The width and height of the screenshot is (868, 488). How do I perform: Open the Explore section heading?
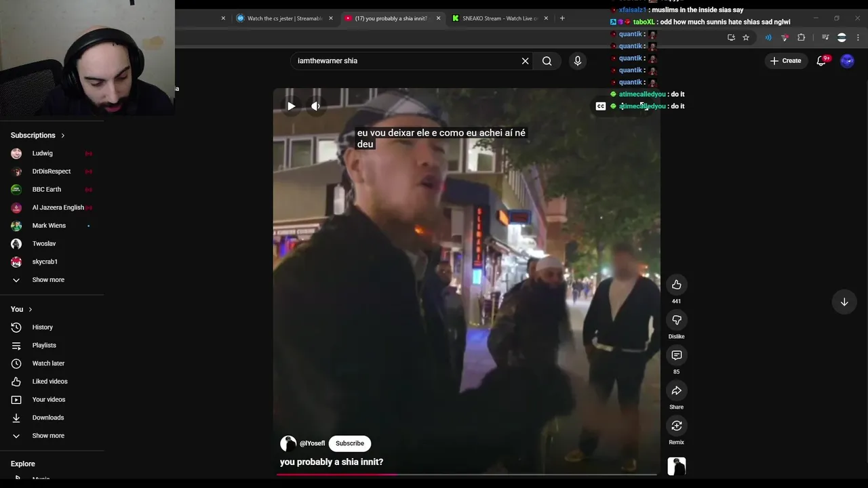(x=22, y=464)
